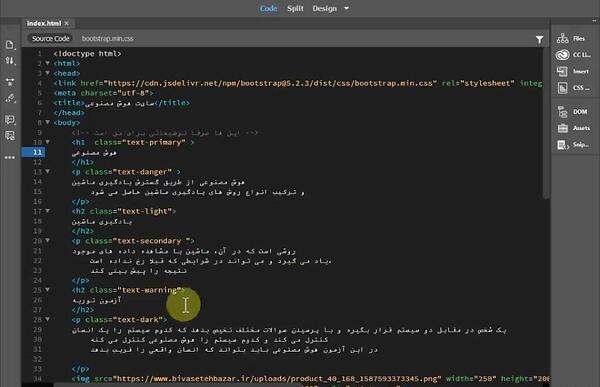Screen dimensions: 600x387
Task: Open the Snippets panel icon
Action: click(x=563, y=145)
